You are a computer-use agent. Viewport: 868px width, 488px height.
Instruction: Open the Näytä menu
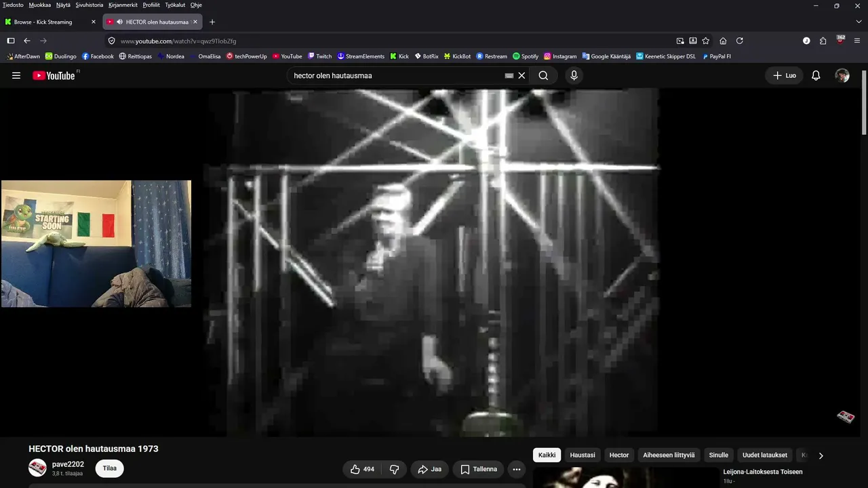tap(63, 5)
